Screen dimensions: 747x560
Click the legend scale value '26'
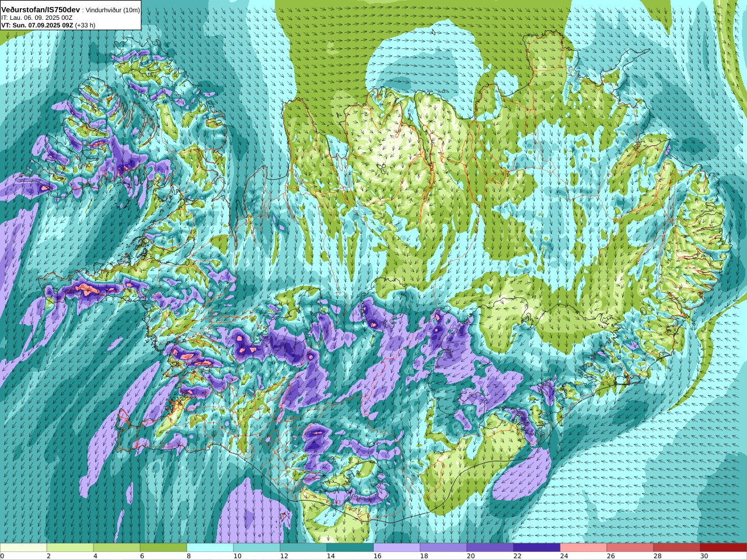[x=611, y=556]
